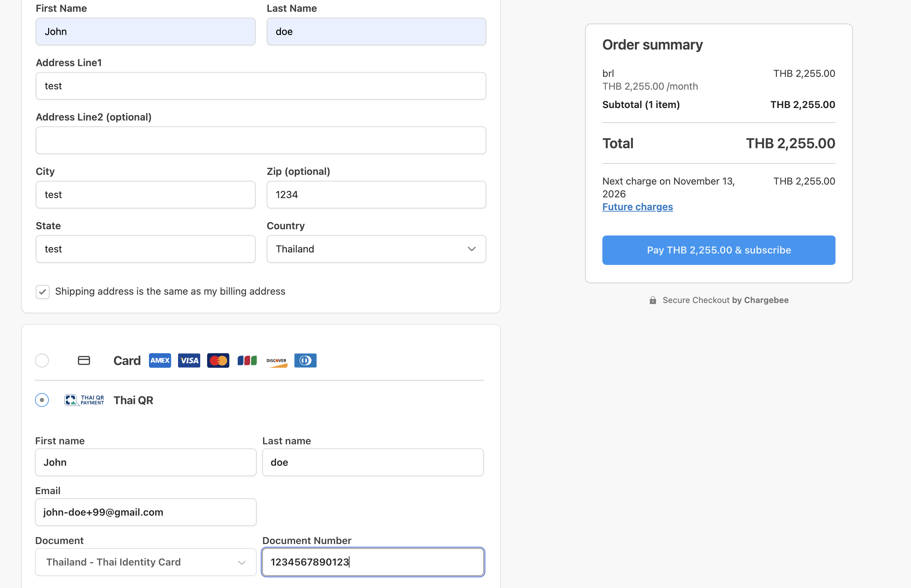Click the 'Order summary' heading
The image size is (911, 588).
[653, 45]
